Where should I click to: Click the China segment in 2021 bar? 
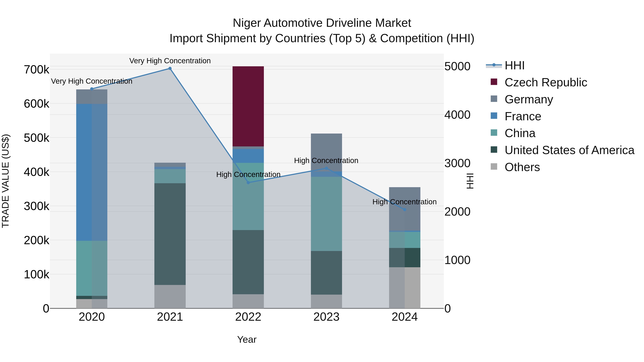point(170,176)
